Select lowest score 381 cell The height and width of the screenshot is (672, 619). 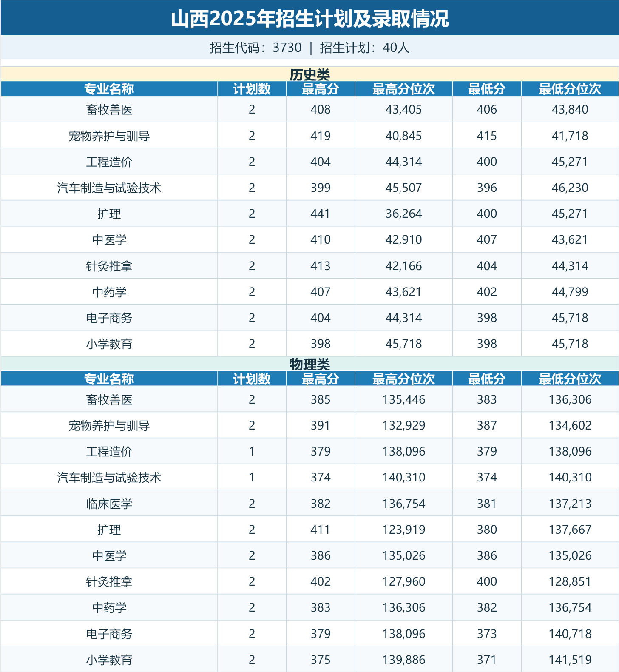click(487, 504)
